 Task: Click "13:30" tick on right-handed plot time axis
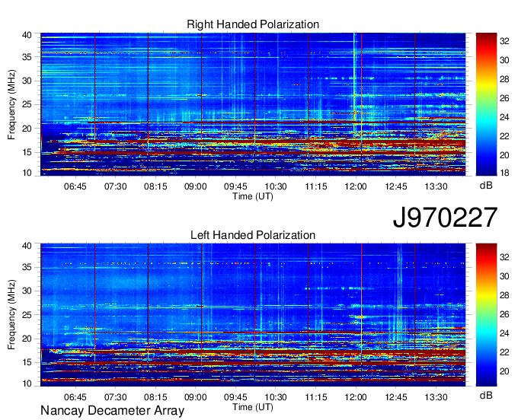click(436, 186)
